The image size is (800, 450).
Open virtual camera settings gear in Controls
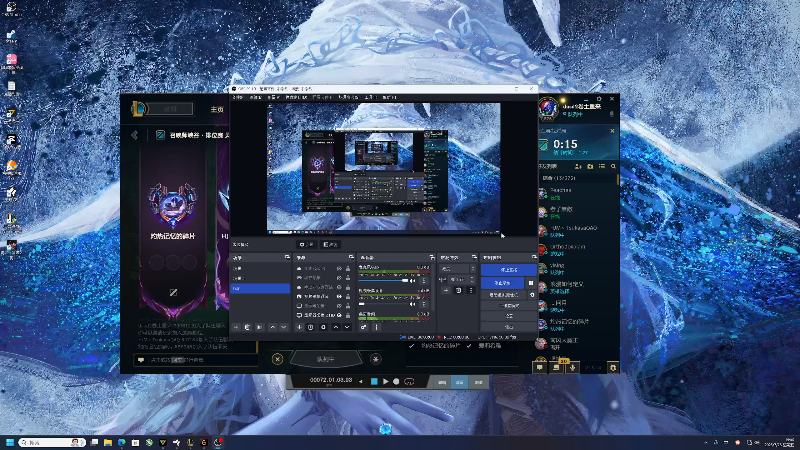pyautogui.click(x=532, y=295)
